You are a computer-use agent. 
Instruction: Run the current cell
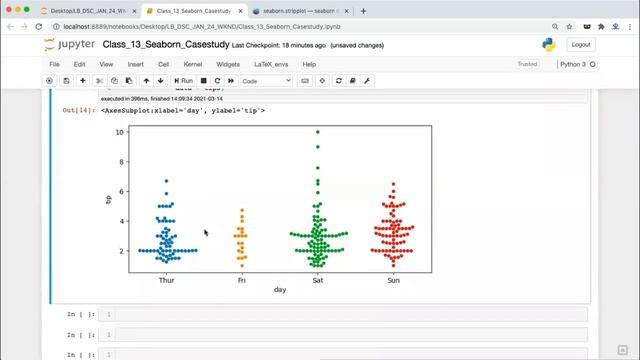coord(184,81)
